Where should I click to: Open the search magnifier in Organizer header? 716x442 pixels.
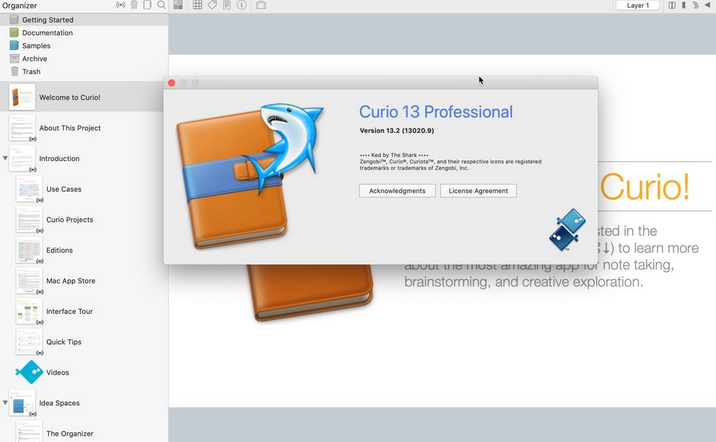161,5
